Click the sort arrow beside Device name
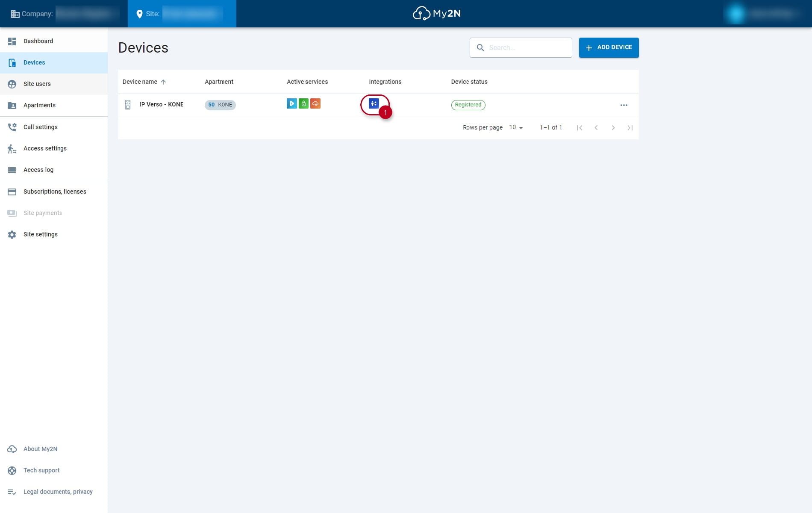812x513 pixels. (x=163, y=82)
